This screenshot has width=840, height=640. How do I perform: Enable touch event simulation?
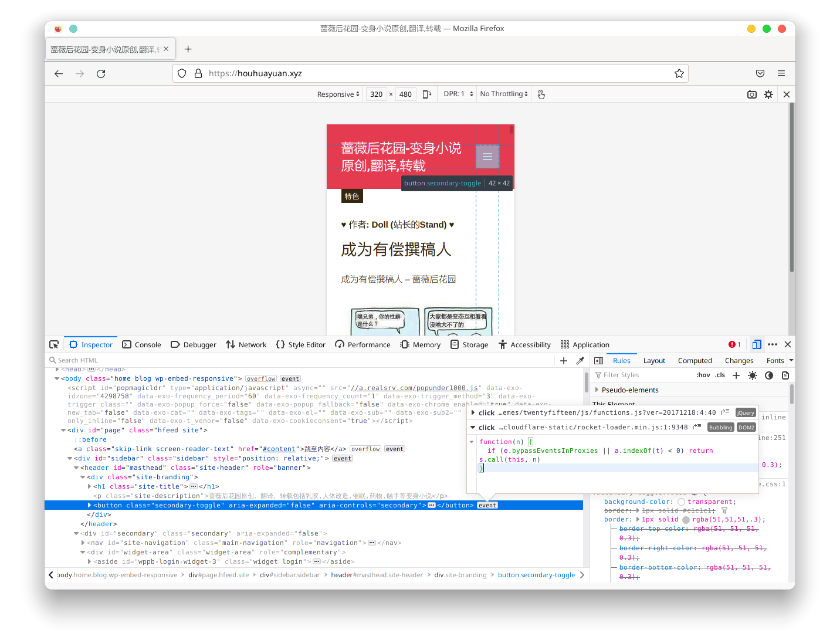[541, 94]
